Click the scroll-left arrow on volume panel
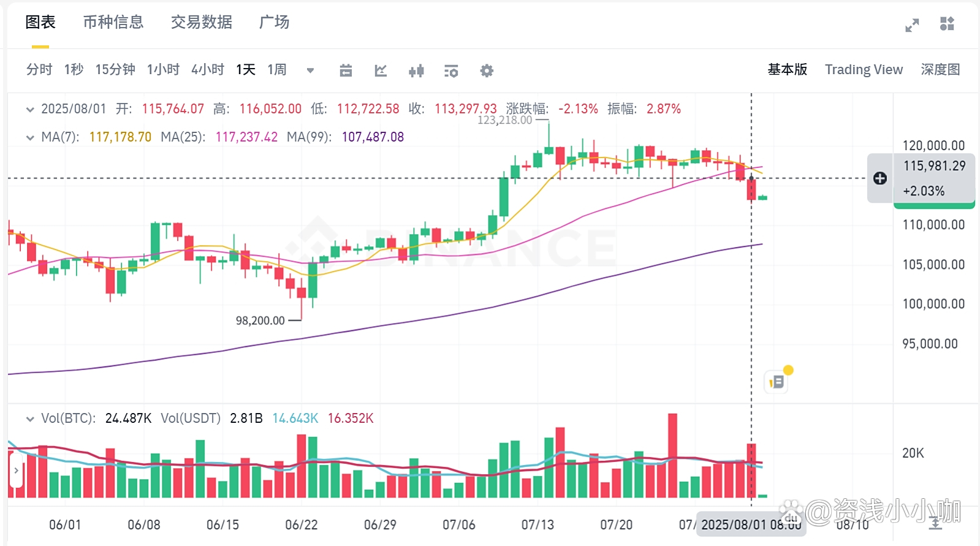This screenshot has width=980, height=546. click(17, 471)
